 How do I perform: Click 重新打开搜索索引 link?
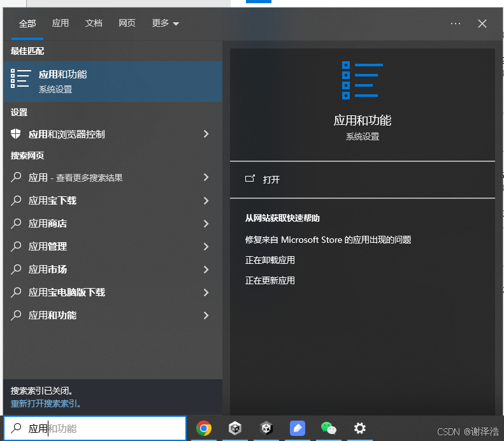click(46, 403)
